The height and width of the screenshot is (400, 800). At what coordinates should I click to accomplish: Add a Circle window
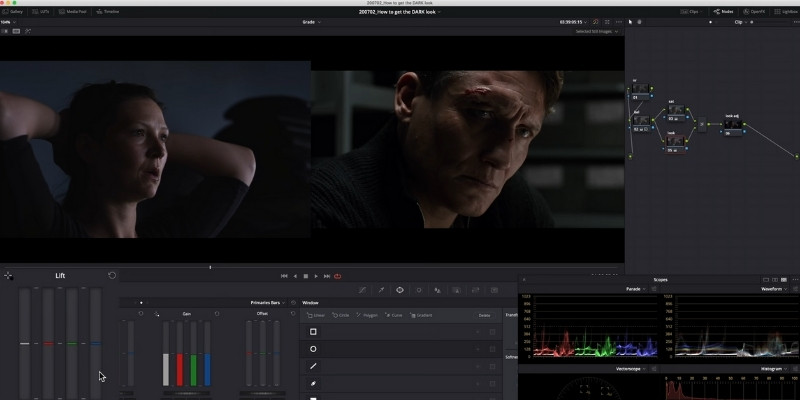342,315
